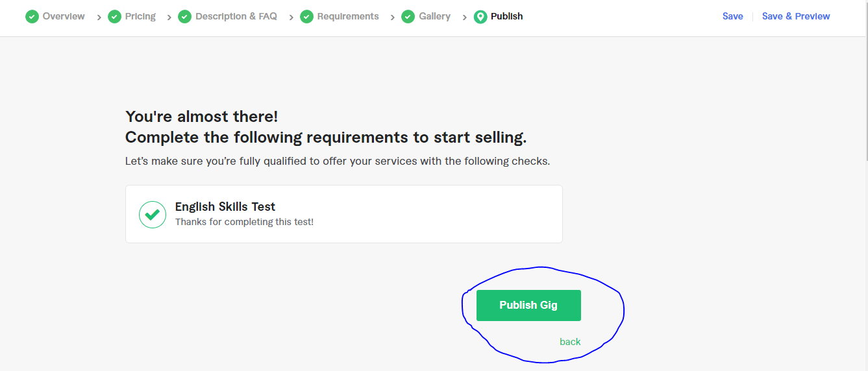Click the English Skills Test completed checkmark

point(153,215)
